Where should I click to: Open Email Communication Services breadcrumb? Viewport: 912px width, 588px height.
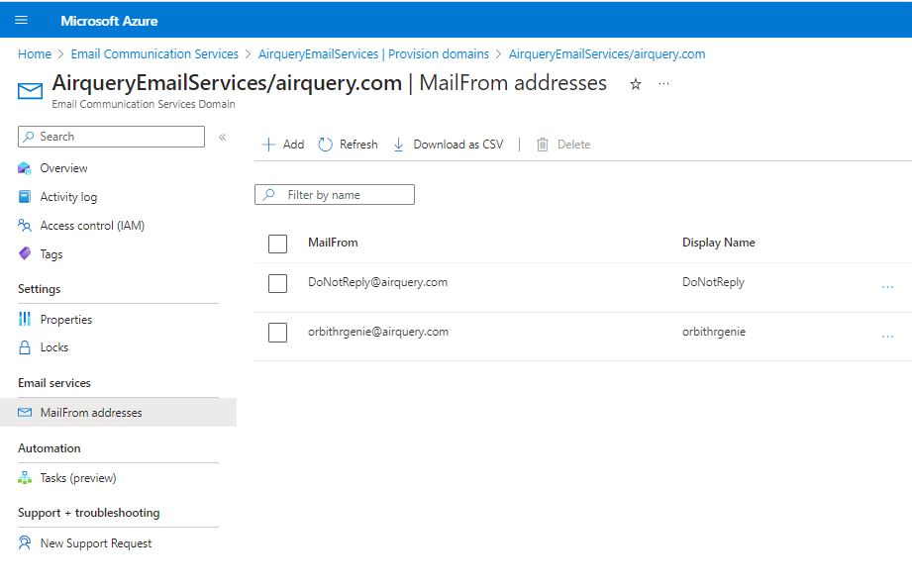[x=154, y=54]
